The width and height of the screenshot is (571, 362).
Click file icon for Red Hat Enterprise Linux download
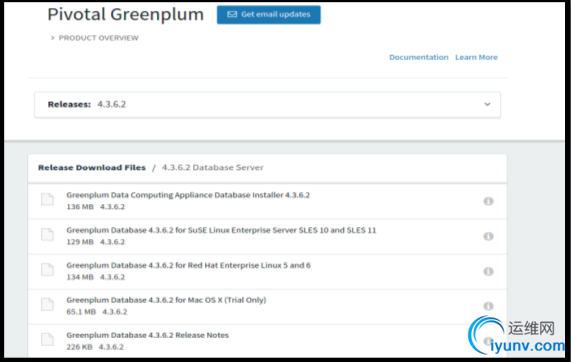click(47, 269)
